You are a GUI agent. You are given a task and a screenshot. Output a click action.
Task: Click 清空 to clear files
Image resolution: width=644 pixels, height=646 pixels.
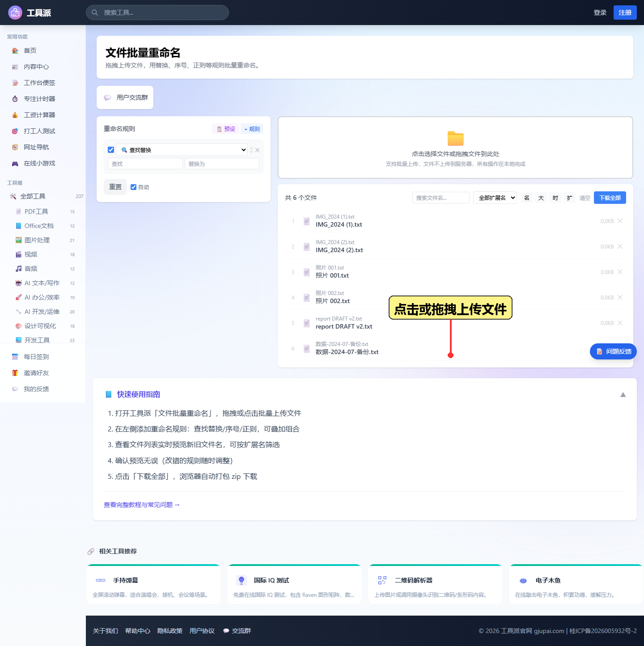[585, 198]
